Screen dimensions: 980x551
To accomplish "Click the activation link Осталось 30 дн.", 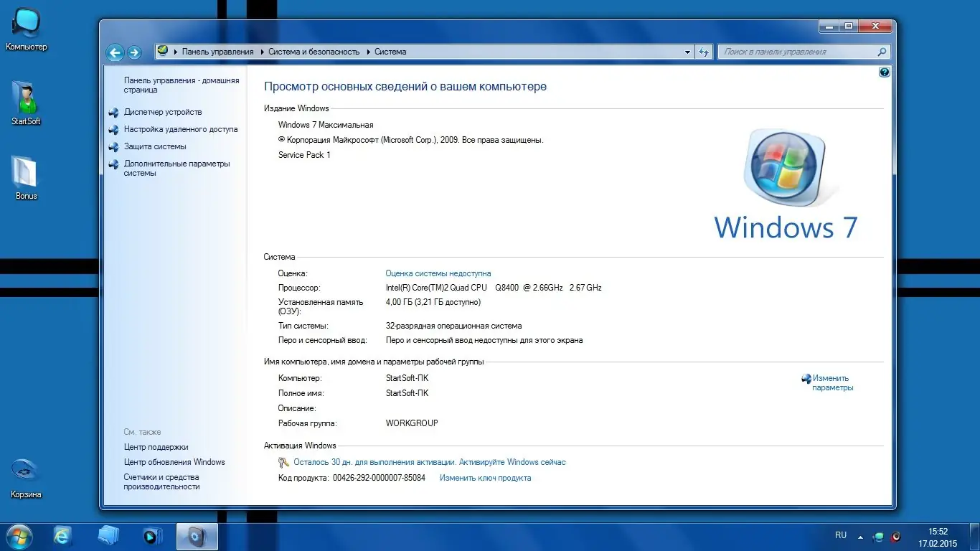I will click(429, 462).
